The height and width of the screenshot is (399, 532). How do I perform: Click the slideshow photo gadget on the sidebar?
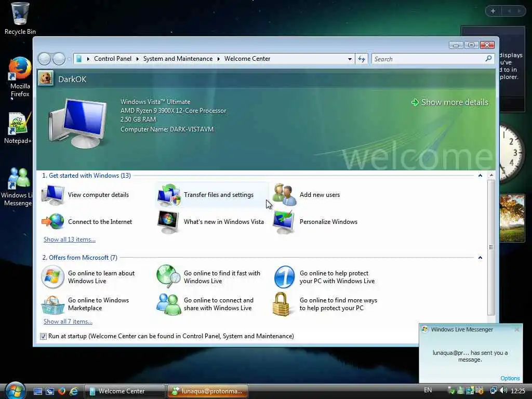click(512, 218)
